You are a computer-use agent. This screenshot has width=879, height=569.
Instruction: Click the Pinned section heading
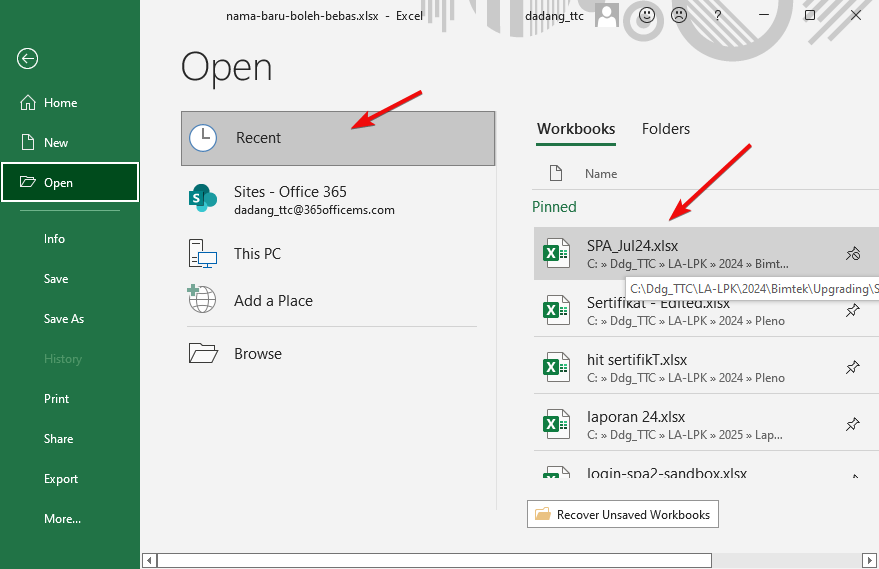(x=554, y=207)
